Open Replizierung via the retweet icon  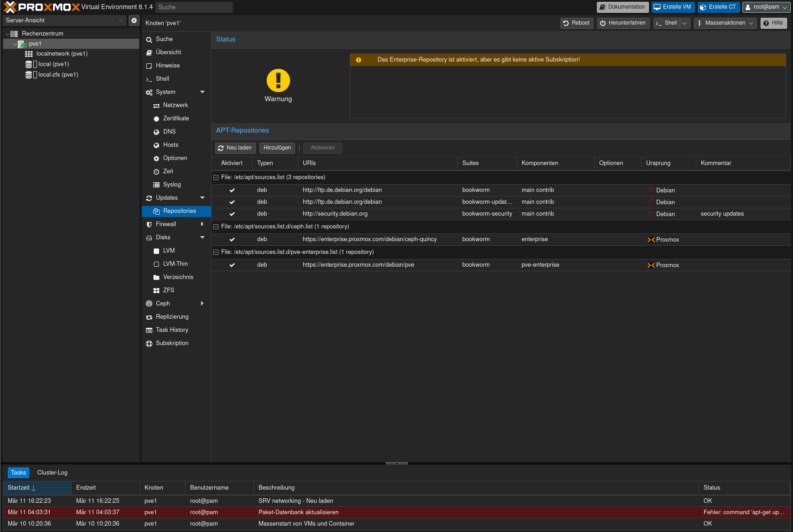(149, 317)
